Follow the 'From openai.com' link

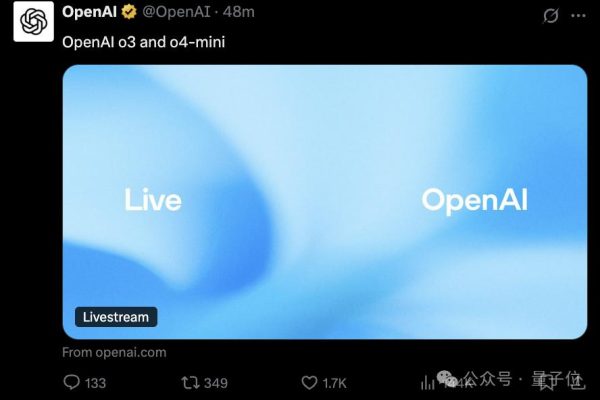coord(114,352)
